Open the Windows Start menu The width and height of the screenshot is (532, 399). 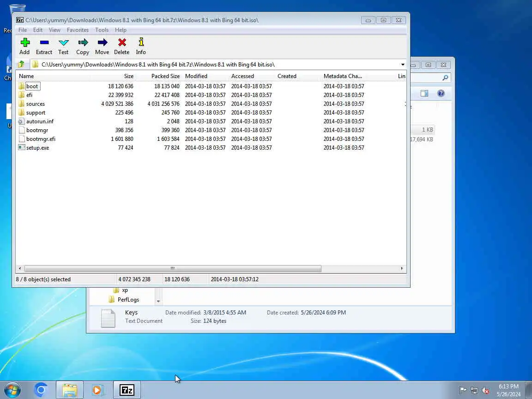point(12,390)
